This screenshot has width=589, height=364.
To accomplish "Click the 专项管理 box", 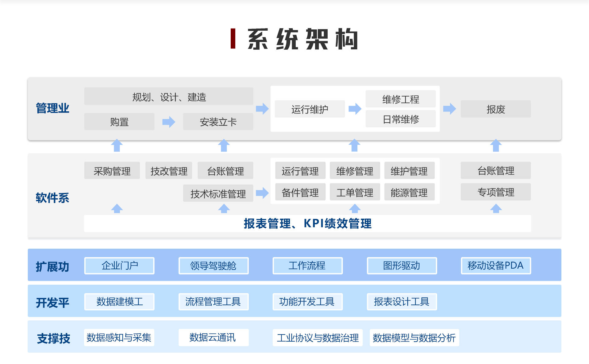I will point(496,192).
